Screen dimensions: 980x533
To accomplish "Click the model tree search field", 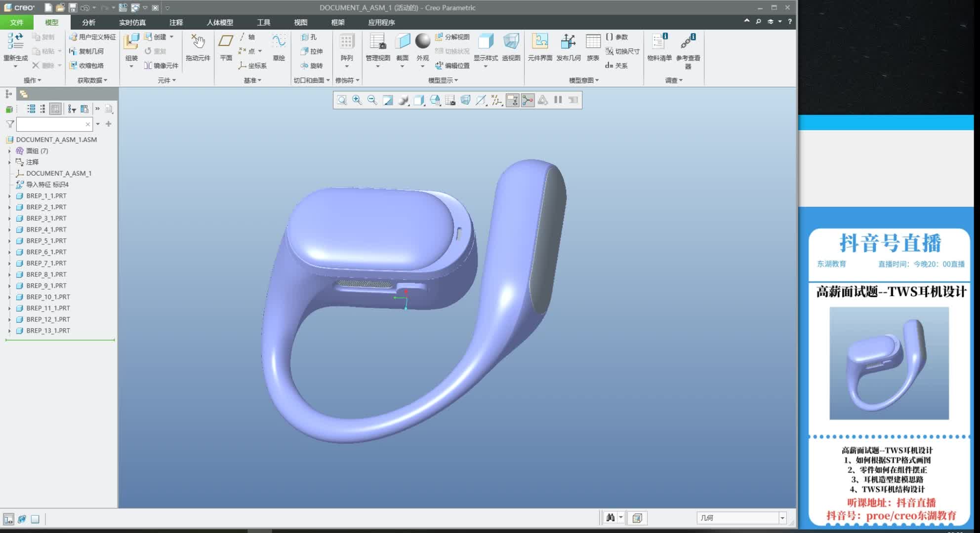I will point(51,124).
